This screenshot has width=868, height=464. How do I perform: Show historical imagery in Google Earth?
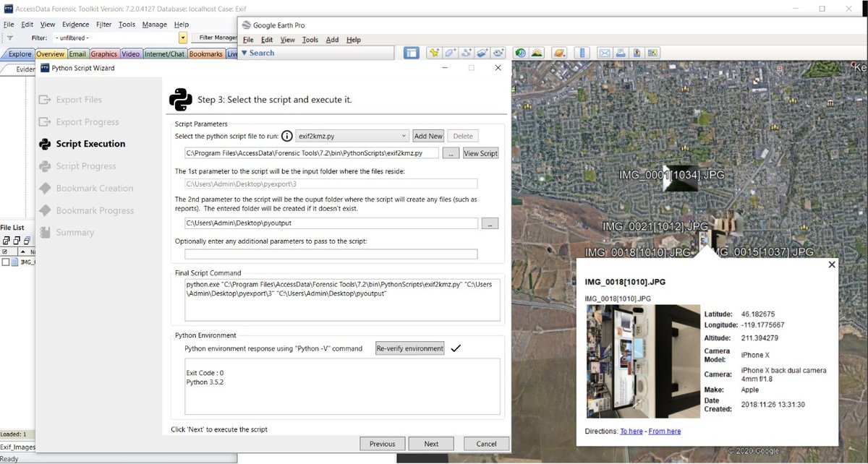[x=521, y=53]
